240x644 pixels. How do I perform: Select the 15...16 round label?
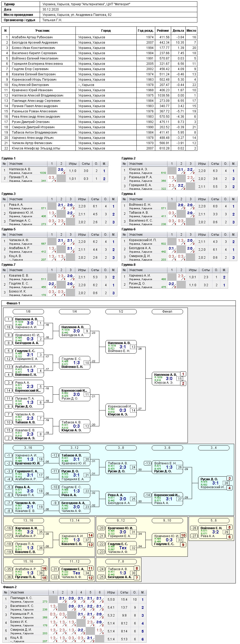(x=28, y=561)
